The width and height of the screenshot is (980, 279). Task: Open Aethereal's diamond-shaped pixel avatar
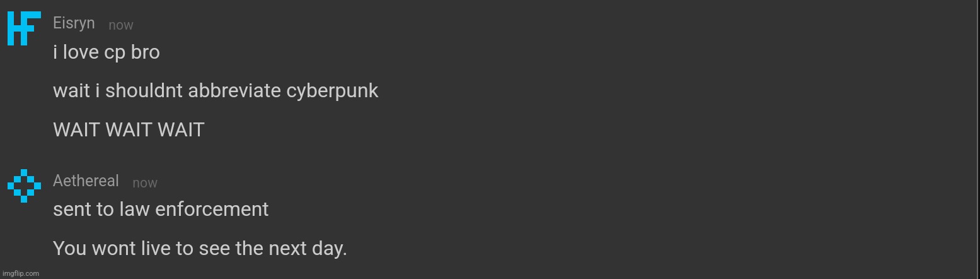click(x=24, y=186)
